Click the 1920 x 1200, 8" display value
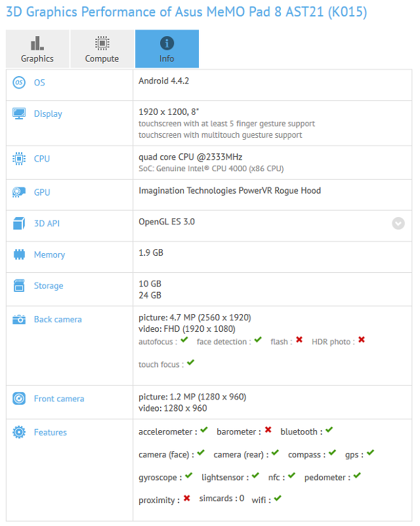The image size is (420, 526). pyautogui.click(x=169, y=111)
